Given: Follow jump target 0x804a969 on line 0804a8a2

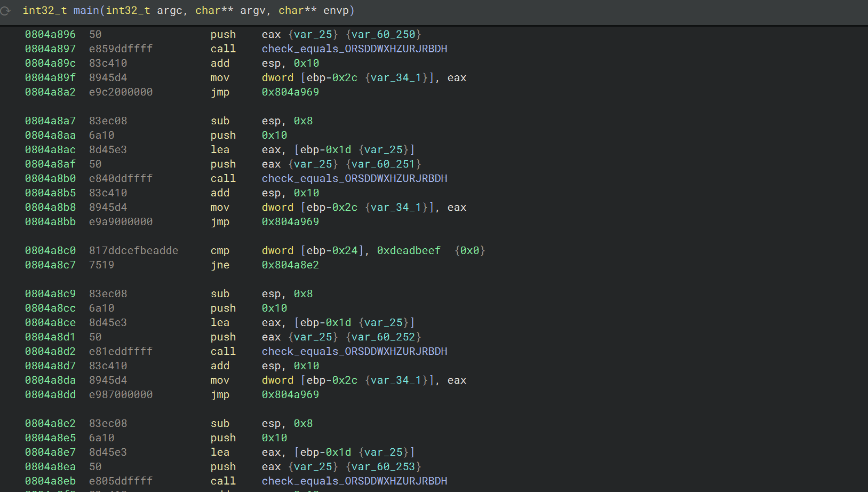Looking at the screenshot, I should (290, 92).
